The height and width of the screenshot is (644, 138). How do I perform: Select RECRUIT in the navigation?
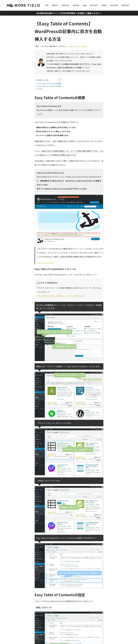click(94, 5)
